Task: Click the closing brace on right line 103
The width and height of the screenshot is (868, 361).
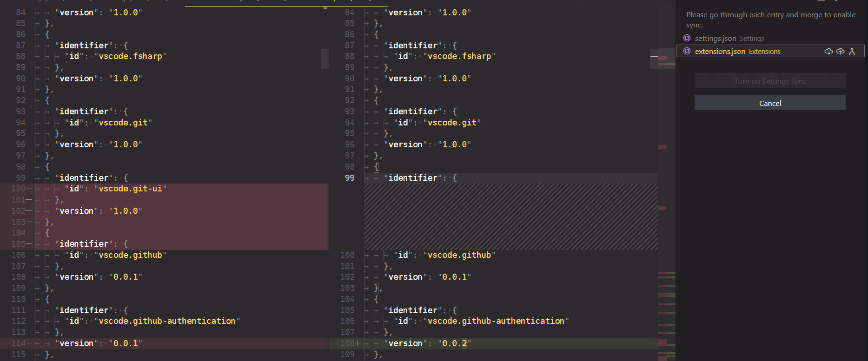Action: pyautogui.click(x=376, y=288)
